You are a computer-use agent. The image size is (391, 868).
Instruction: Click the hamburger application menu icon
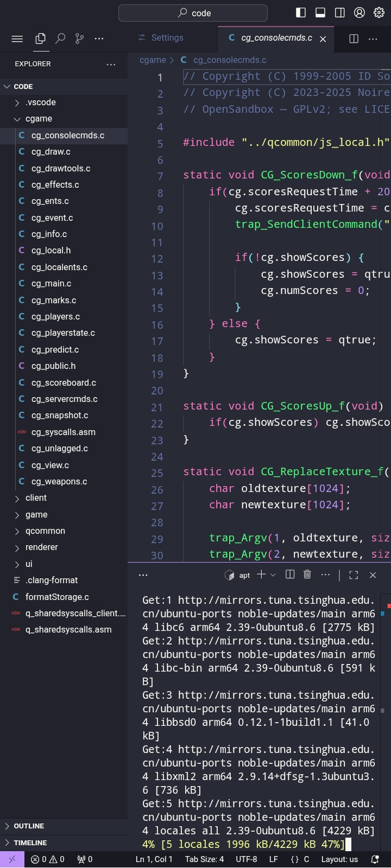click(17, 39)
